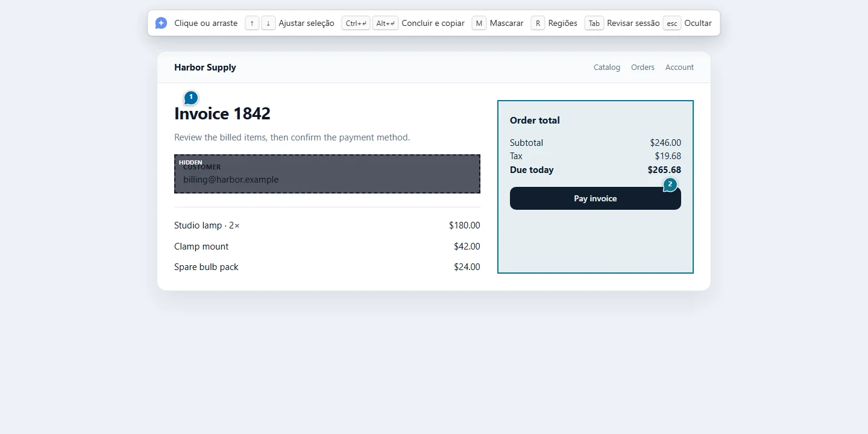868x434 pixels.
Task: Go to the Orders page
Action: tap(643, 68)
